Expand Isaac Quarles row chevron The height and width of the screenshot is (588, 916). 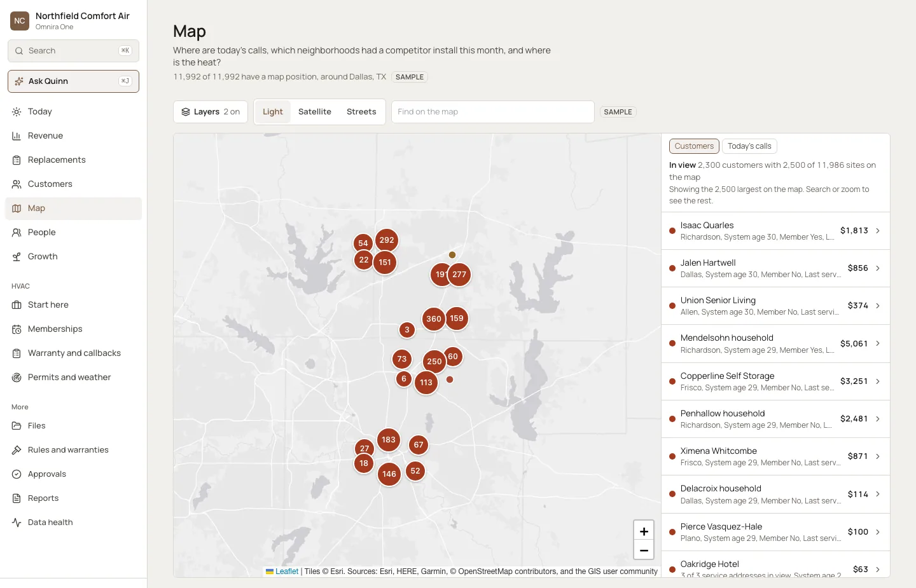[x=878, y=231]
